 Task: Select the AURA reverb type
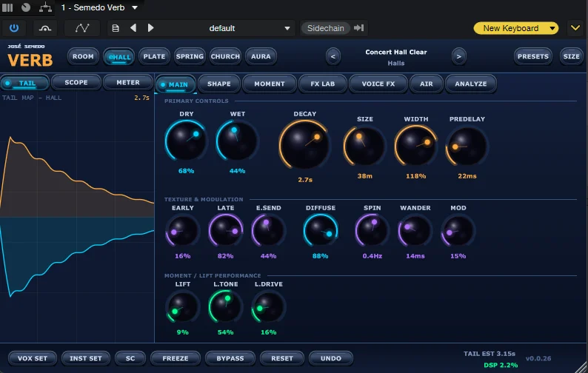pos(261,56)
